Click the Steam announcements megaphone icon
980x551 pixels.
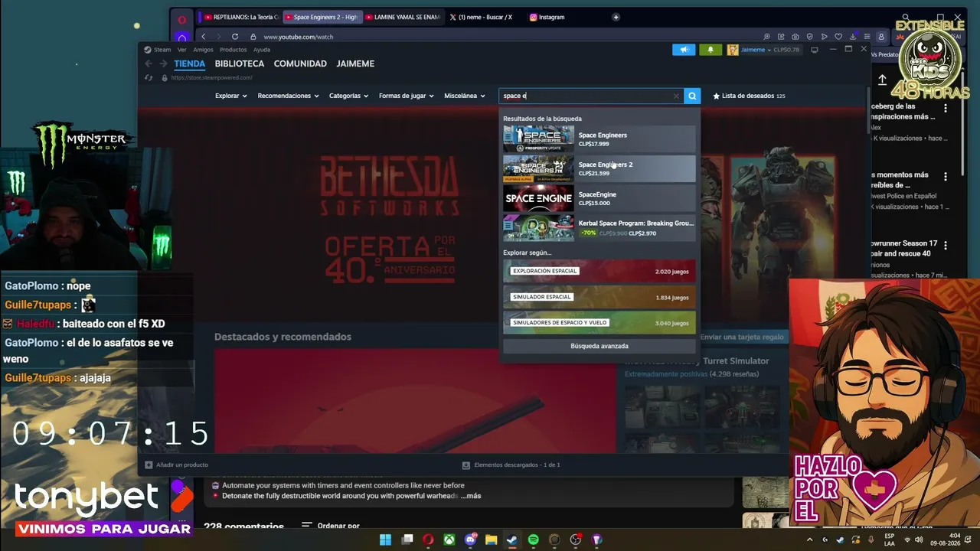coord(684,50)
